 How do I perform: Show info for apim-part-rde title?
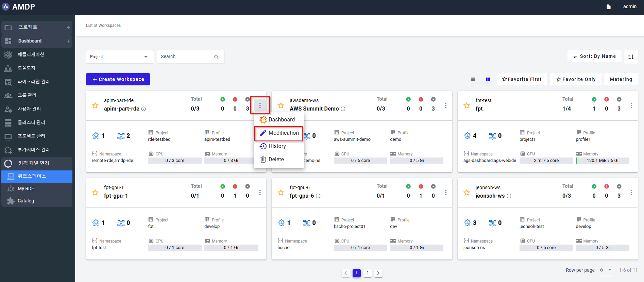pos(143,109)
